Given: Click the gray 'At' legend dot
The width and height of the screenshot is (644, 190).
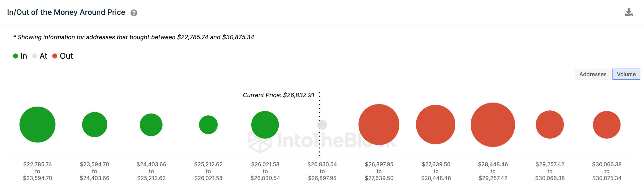Looking at the screenshot, I should point(35,56).
